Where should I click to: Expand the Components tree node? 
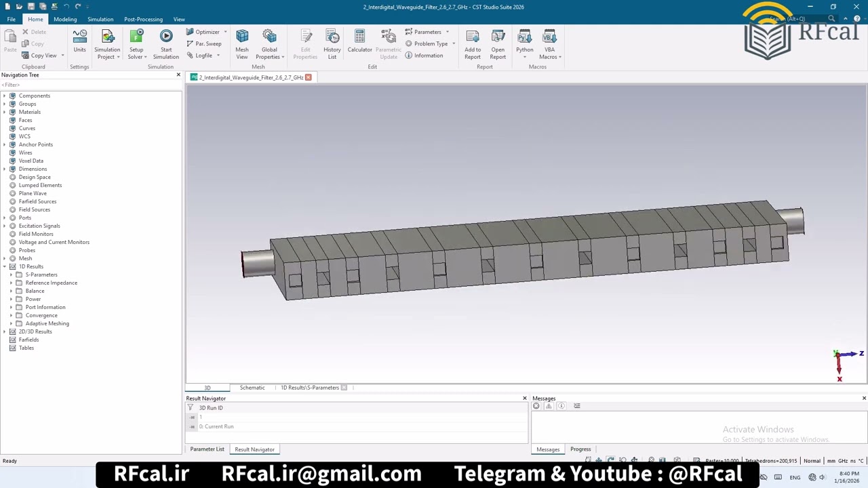point(5,96)
